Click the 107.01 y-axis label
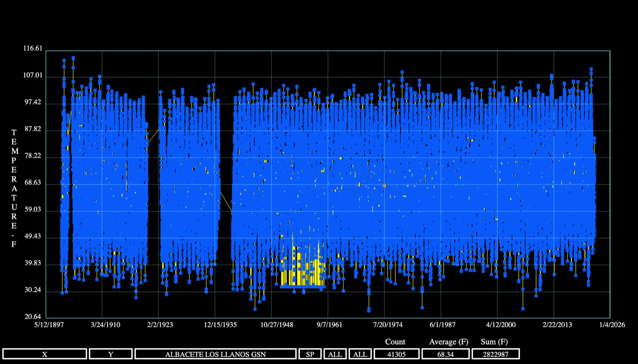Image resolution: width=638 pixels, height=364 pixels. 33,75
